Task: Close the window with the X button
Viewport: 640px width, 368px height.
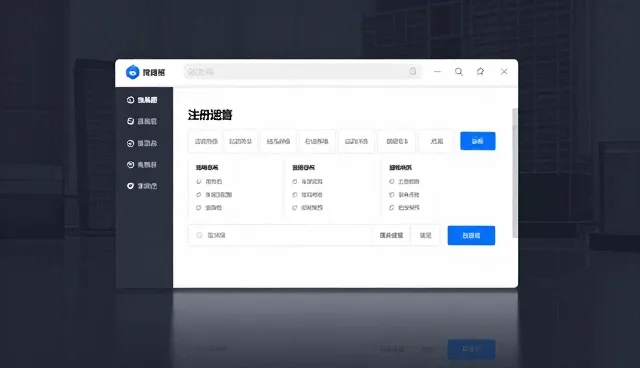Action: pos(504,72)
